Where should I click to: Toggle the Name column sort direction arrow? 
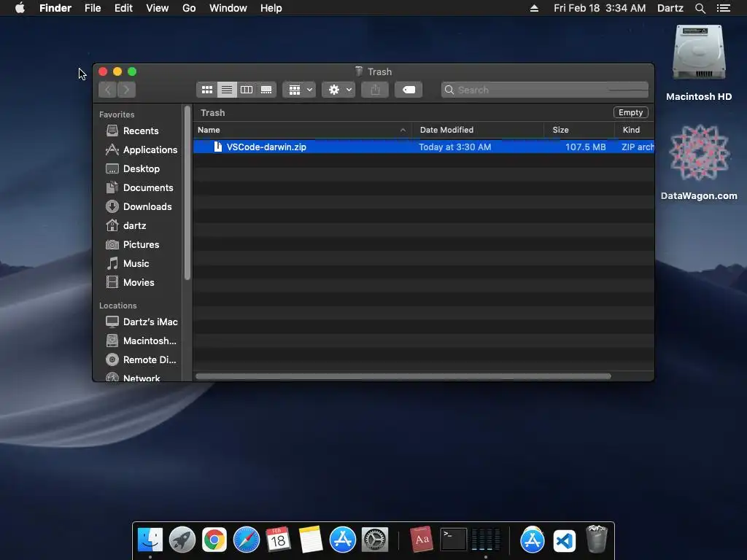click(403, 130)
